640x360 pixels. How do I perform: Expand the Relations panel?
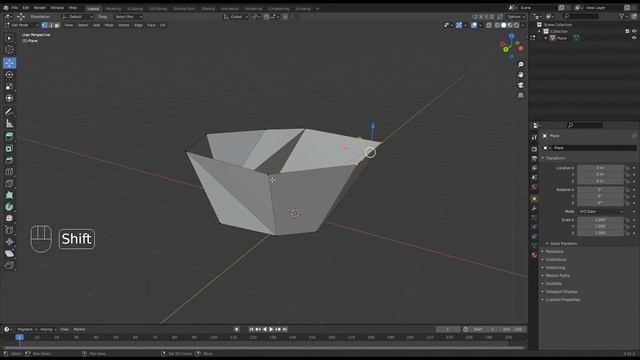(553, 252)
